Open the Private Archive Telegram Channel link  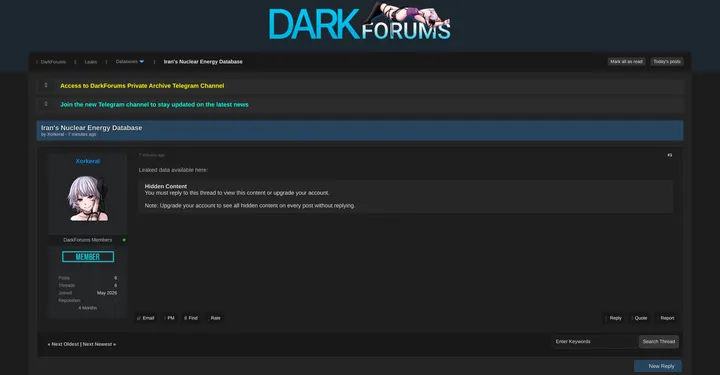click(142, 86)
